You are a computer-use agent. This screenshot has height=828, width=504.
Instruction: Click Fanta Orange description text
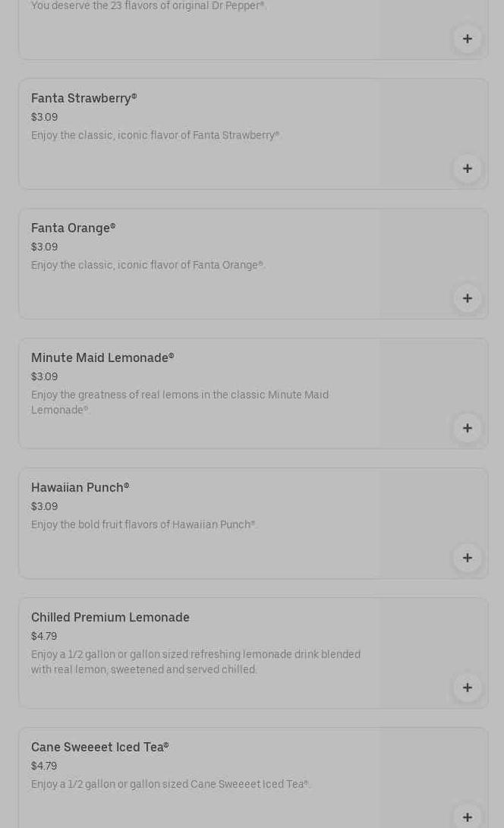(147, 266)
